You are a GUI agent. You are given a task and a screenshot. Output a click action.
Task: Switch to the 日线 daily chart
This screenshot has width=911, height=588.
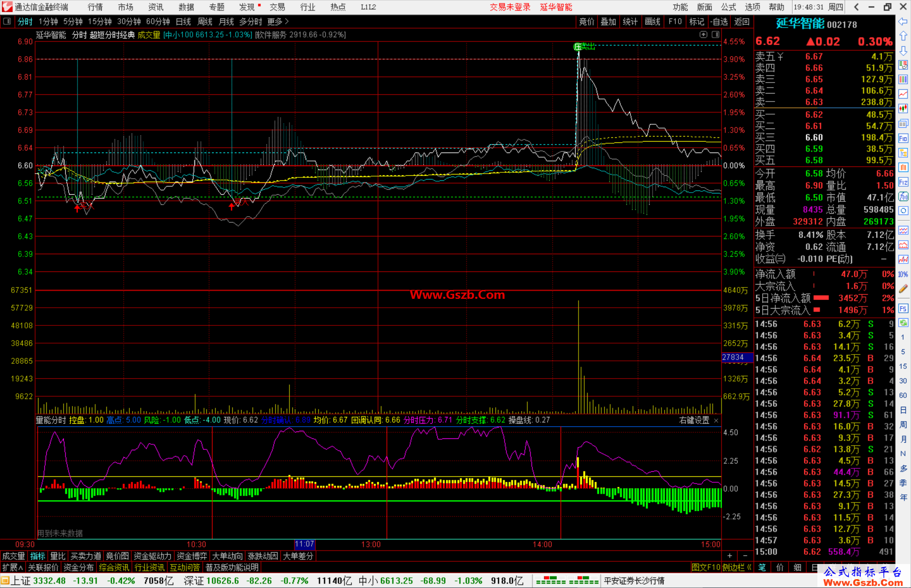click(x=183, y=21)
